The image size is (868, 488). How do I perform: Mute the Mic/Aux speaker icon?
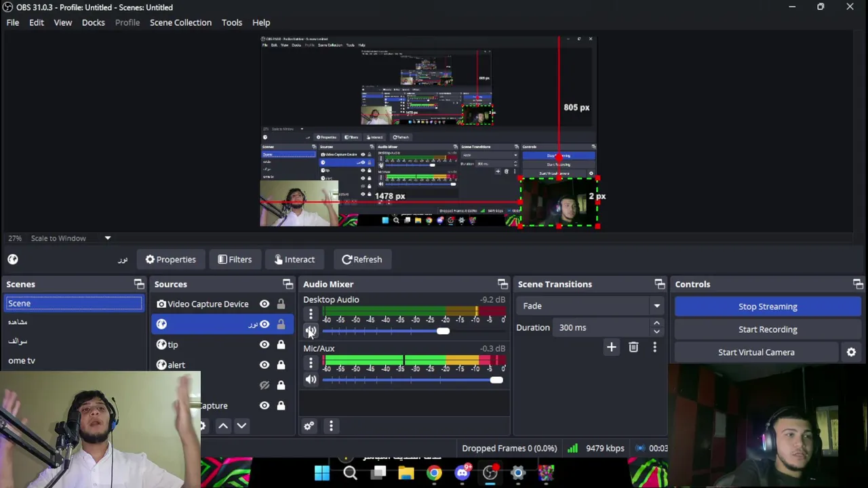pyautogui.click(x=311, y=380)
